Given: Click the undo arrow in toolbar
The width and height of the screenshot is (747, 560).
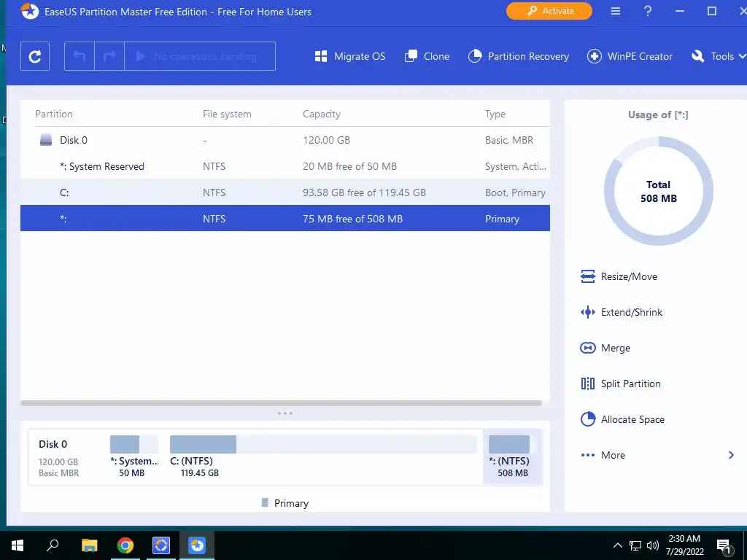Looking at the screenshot, I should coord(80,56).
